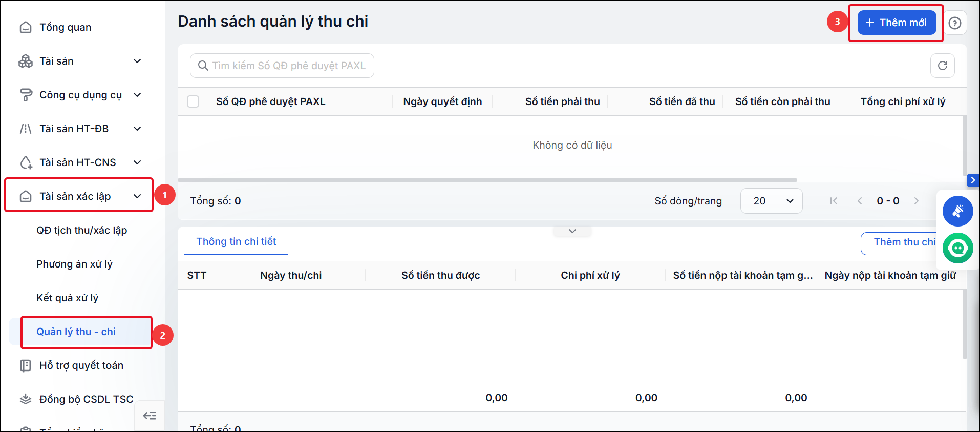
Task: Select the Thông tin chi tiết tab
Action: pos(236,242)
